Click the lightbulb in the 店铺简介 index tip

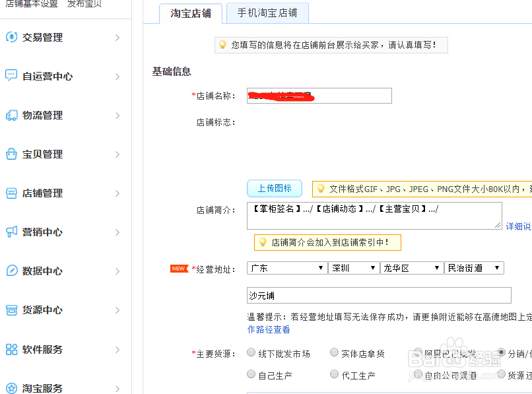click(263, 242)
